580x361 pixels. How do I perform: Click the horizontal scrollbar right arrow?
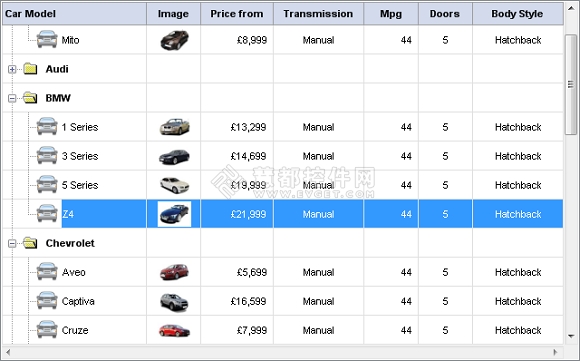tap(555, 352)
